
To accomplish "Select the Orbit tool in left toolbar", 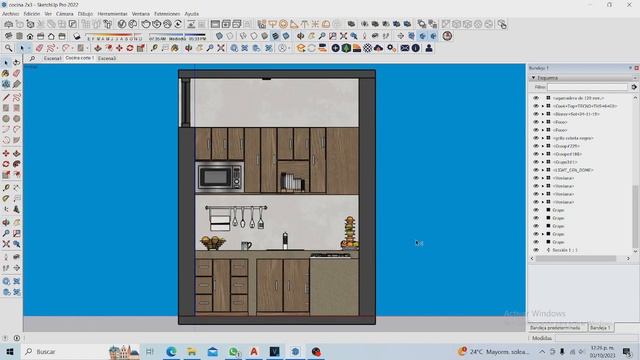I will 6,222.
